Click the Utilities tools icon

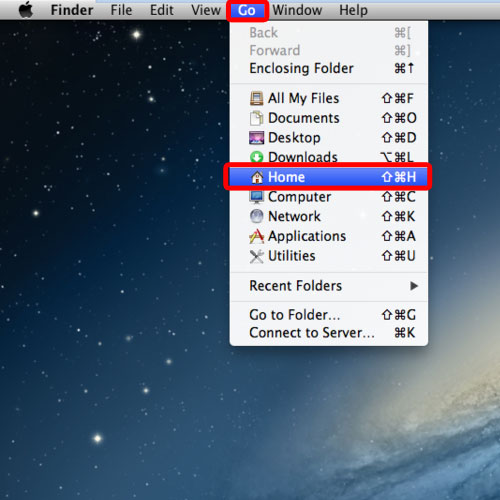(x=256, y=256)
